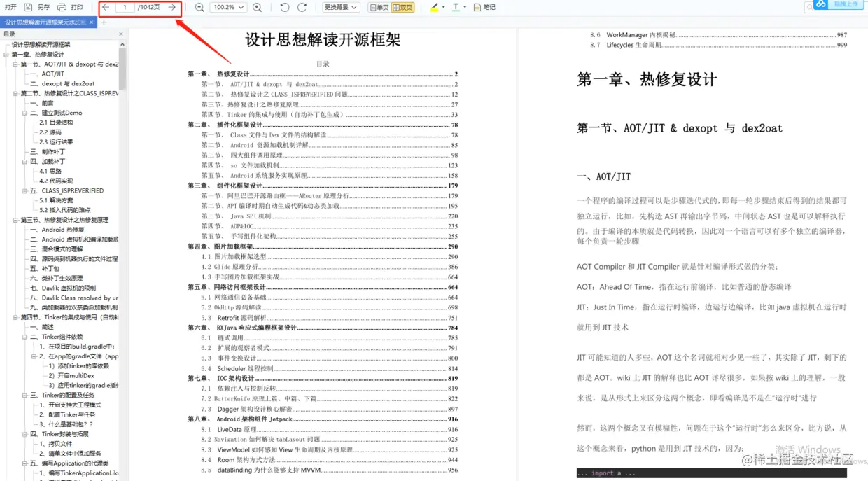Close the 目录 outline sidebar panel
This screenshot has height=481, width=868.
coord(121,34)
